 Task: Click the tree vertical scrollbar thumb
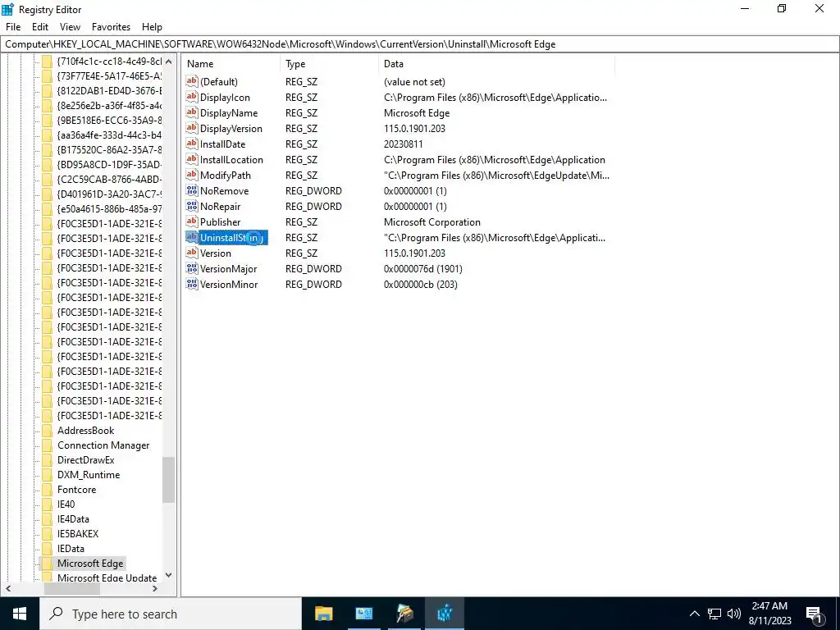169,480
